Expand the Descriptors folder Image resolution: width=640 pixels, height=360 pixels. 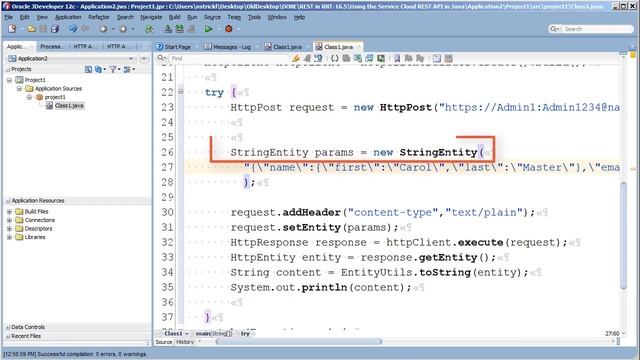pyautogui.click(x=9, y=229)
